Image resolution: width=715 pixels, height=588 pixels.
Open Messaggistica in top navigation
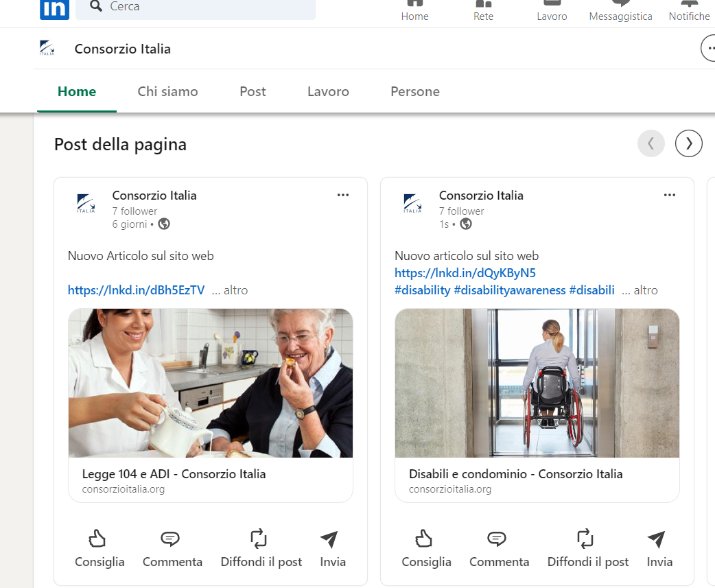pyautogui.click(x=620, y=10)
